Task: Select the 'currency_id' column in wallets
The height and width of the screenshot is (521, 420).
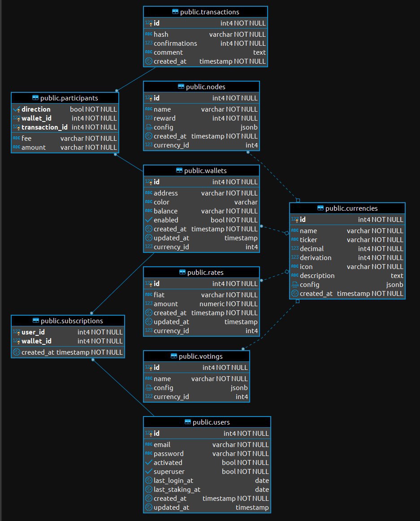Action: [x=201, y=247]
